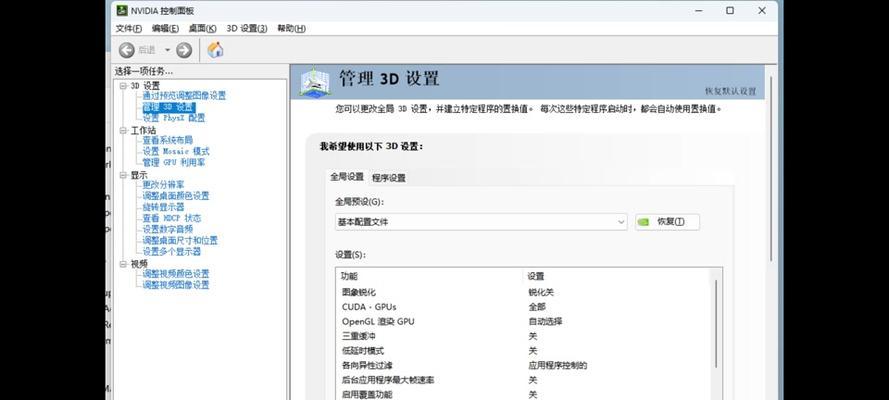Open the back history dropdown arrow
Viewport: 889px width, 400px height.
click(167, 50)
